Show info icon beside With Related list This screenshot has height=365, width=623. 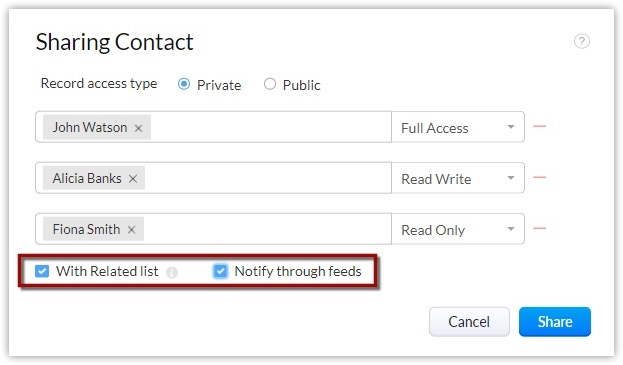pos(172,272)
